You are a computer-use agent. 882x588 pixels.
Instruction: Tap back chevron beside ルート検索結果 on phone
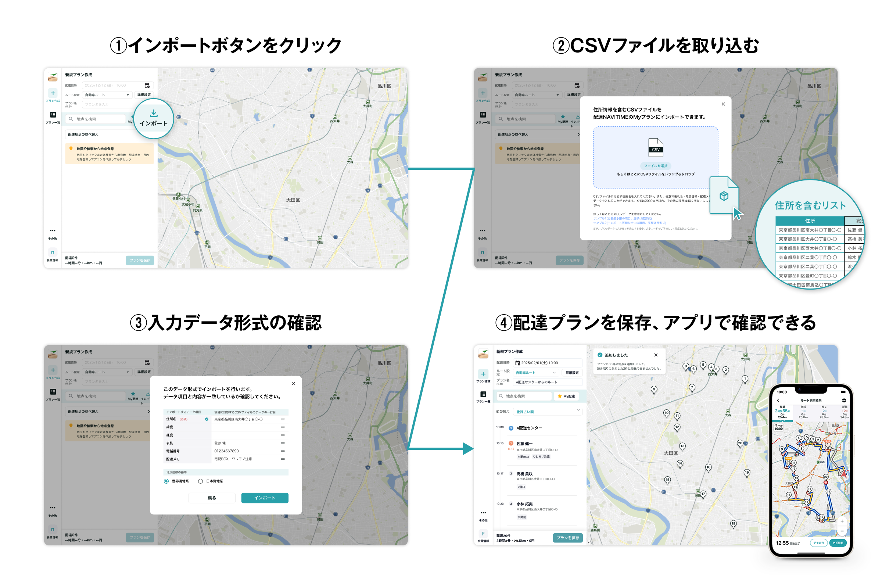point(778,401)
